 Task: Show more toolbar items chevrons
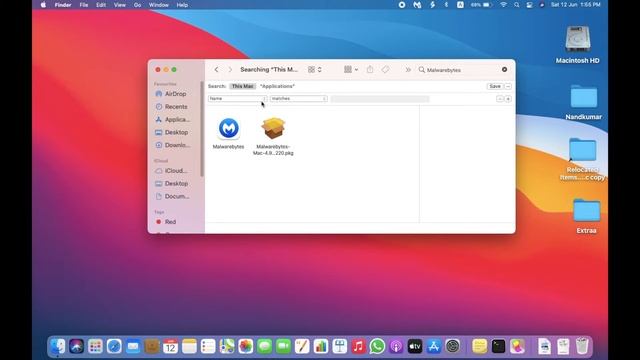(408, 70)
